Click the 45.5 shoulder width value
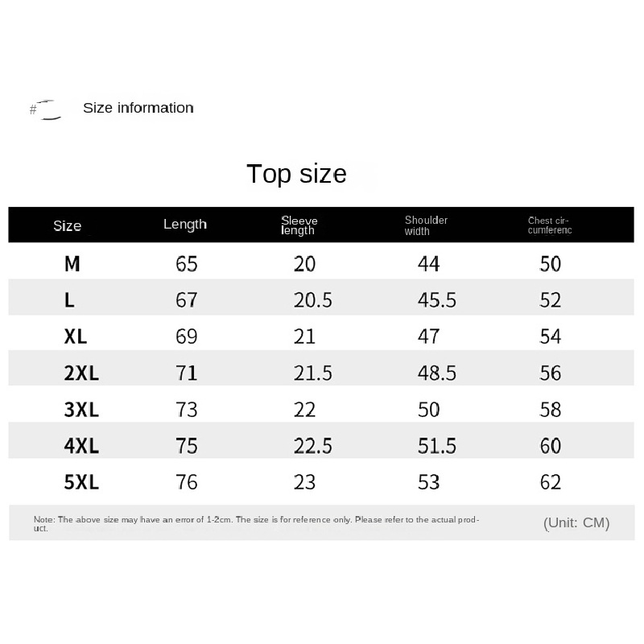Viewport: 644px width, 644px height. click(437, 300)
